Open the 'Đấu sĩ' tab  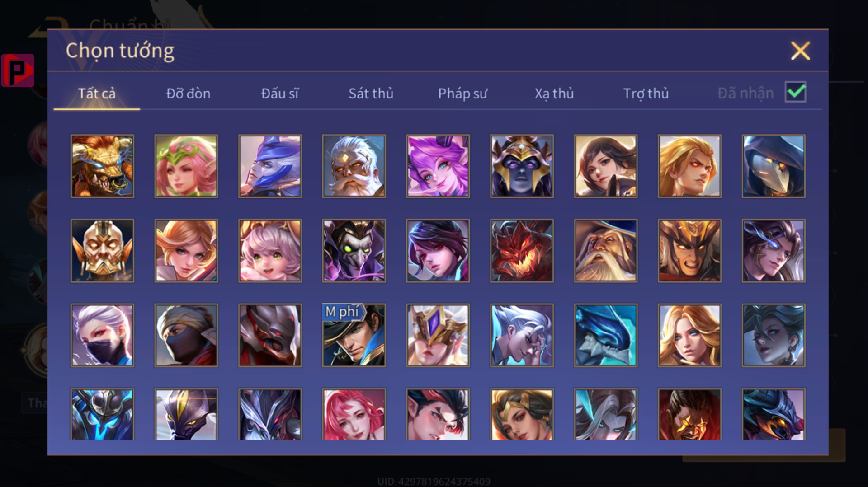[280, 94]
